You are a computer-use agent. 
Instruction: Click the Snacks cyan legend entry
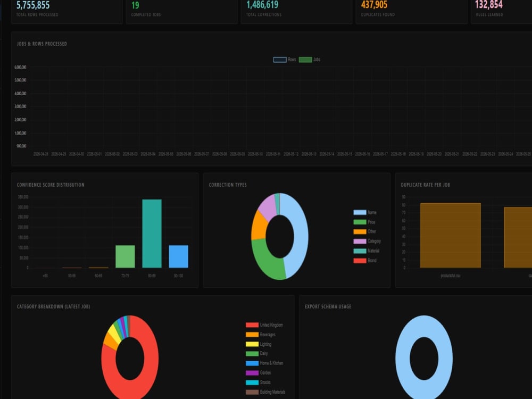point(258,383)
